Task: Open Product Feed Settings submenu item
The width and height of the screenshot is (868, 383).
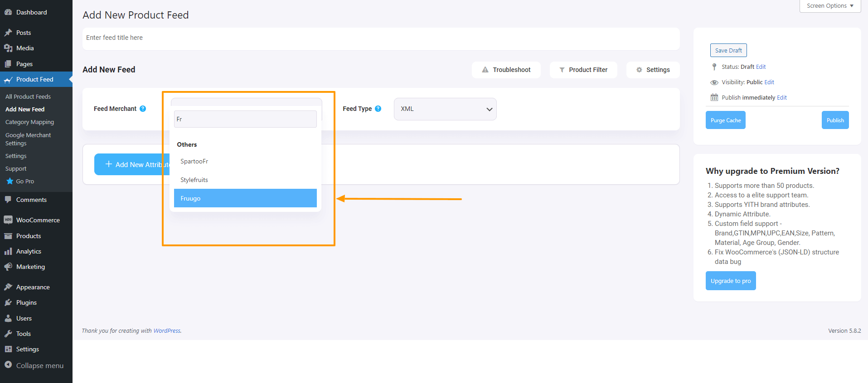Action: point(16,156)
